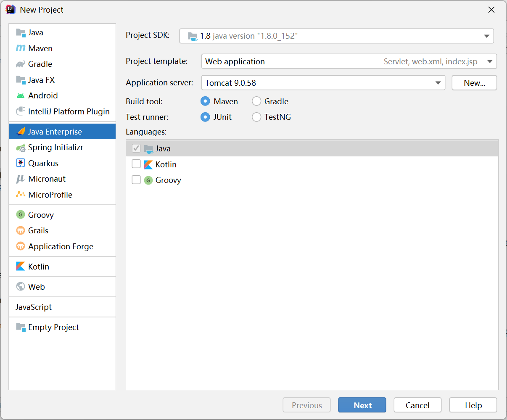507x420 pixels.
Task: Click the Android robot icon
Action: 21,95
